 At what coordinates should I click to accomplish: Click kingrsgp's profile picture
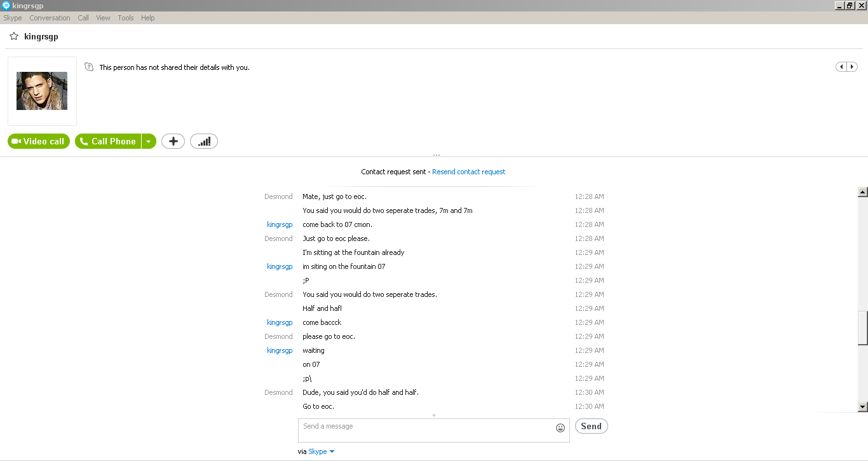coord(42,91)
